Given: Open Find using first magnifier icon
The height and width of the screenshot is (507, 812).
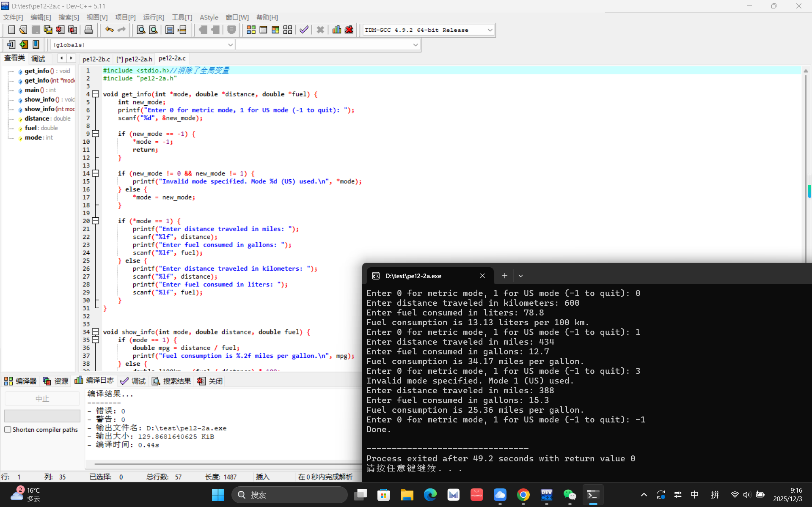Looking at the screenshot, I should click(141, 30).
